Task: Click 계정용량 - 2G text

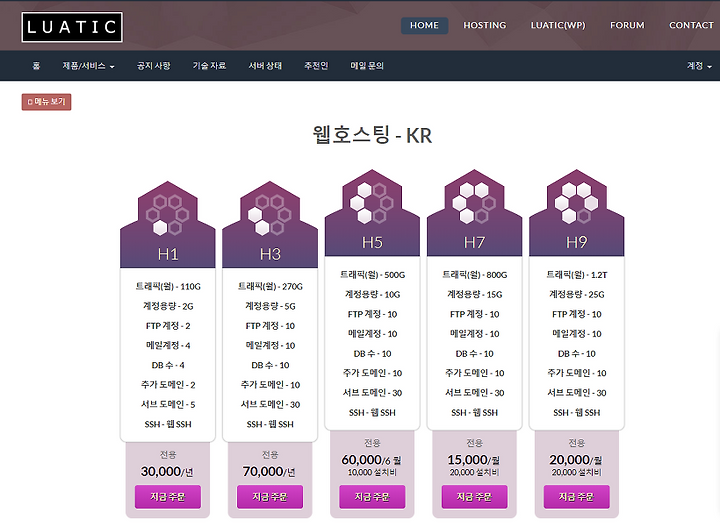Action: [x=168, y=306]
